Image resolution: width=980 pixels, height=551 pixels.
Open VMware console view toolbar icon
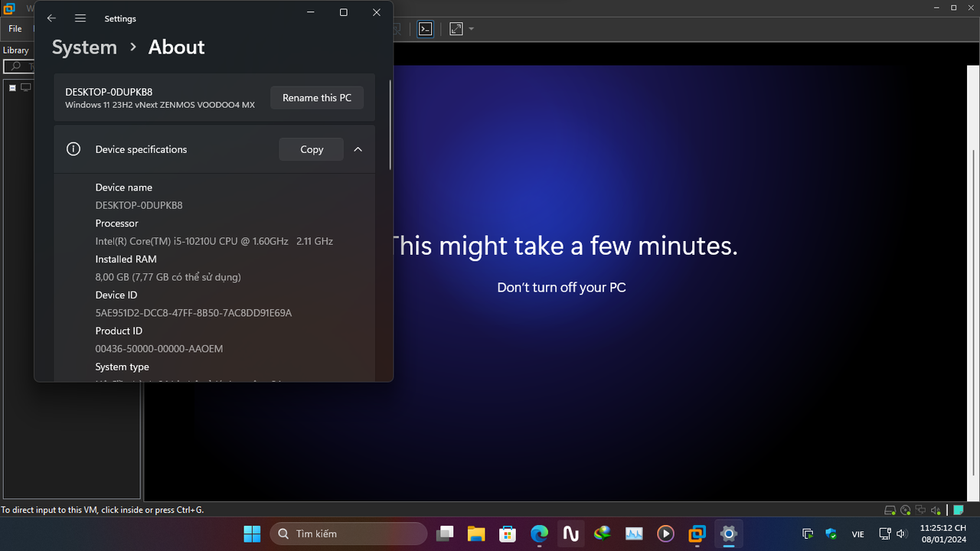(x=425, y=29)
